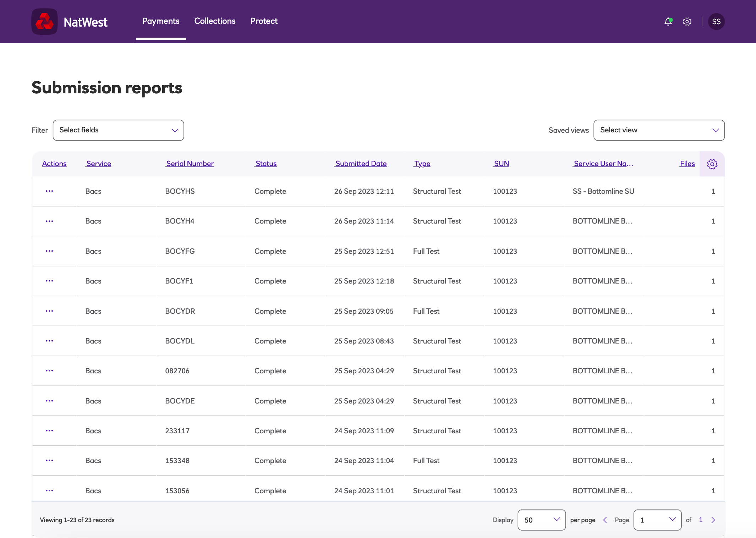Open actions menu for BOCYH4 row
The width and height of the screenshot is (756, 538).
(49, 221)
